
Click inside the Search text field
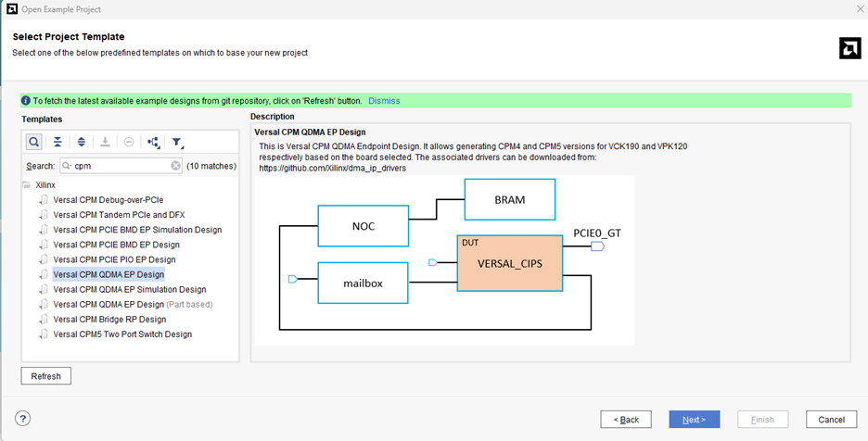click(x=116, y=166)
